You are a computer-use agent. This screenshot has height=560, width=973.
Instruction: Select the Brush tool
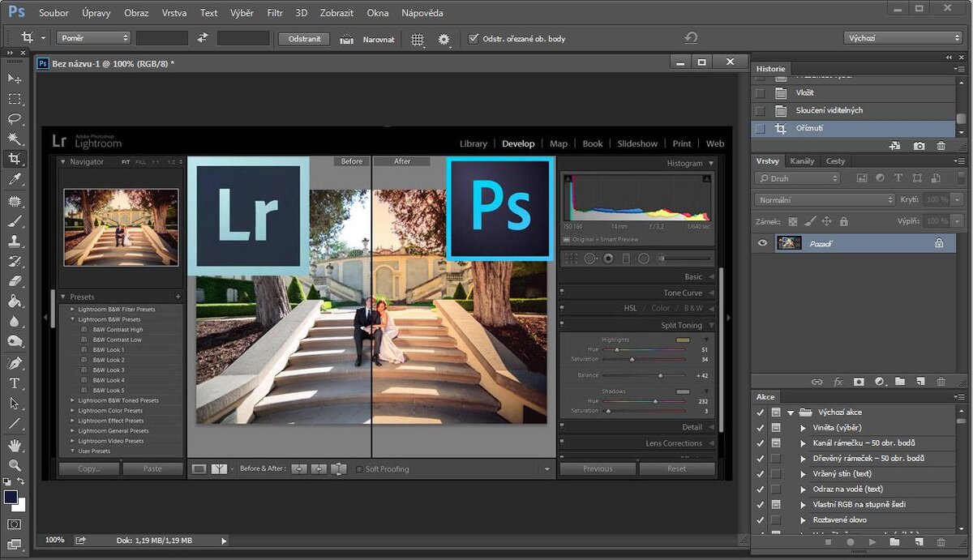(15, 220)
